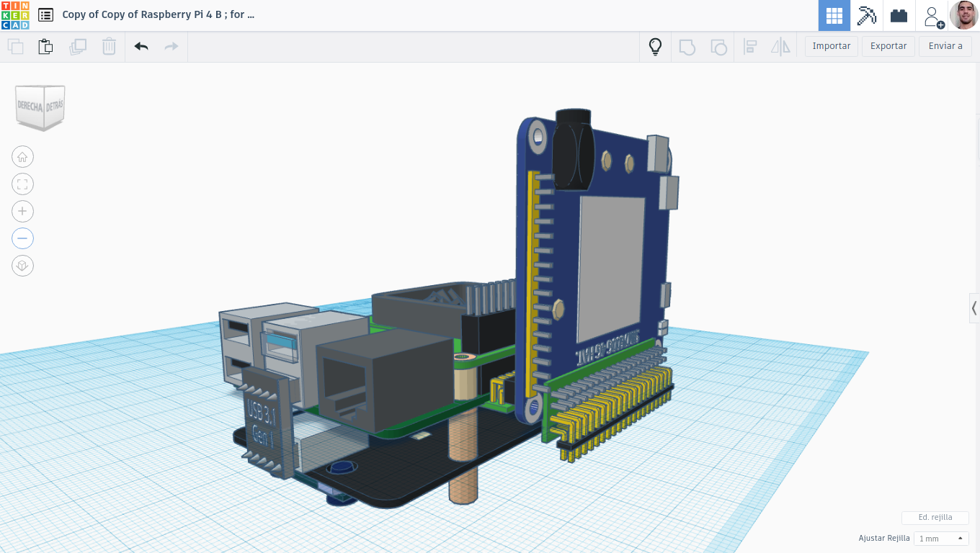Click the Importar button
This screenshot has height=553, width=980.
[x=832, y=46]
